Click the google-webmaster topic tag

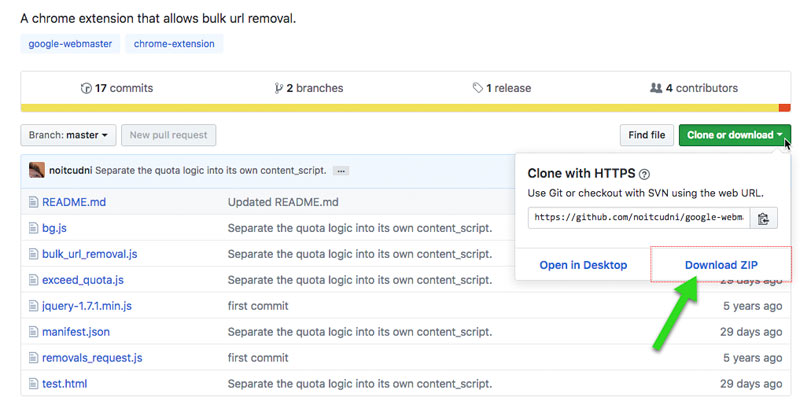coord(70,44)
